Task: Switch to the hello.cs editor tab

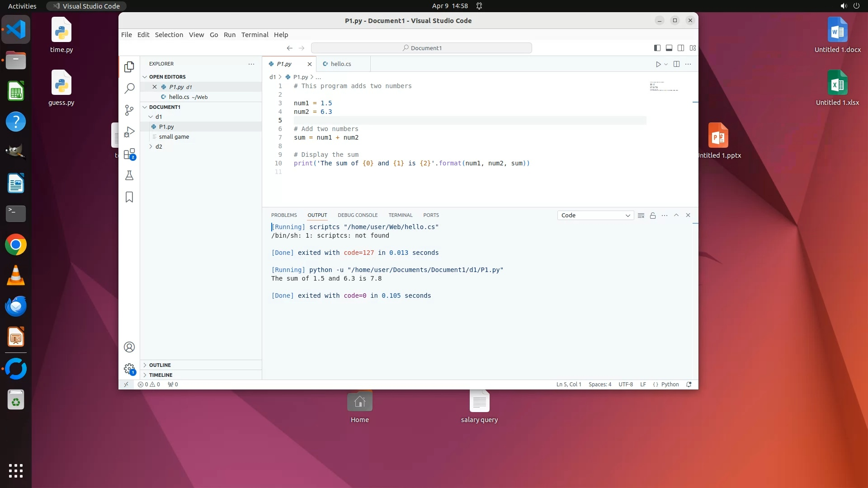Action: click(341, 64)
